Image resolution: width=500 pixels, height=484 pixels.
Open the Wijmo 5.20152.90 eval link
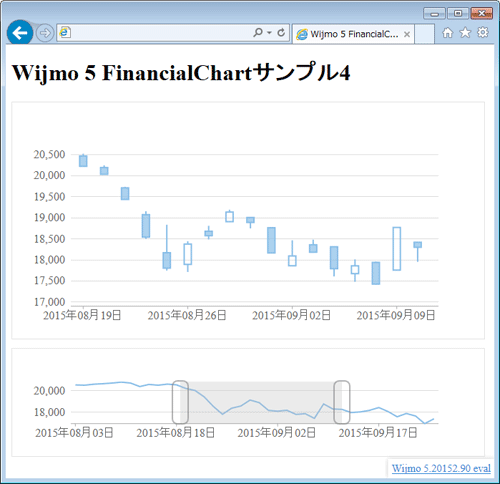(441, 468)
